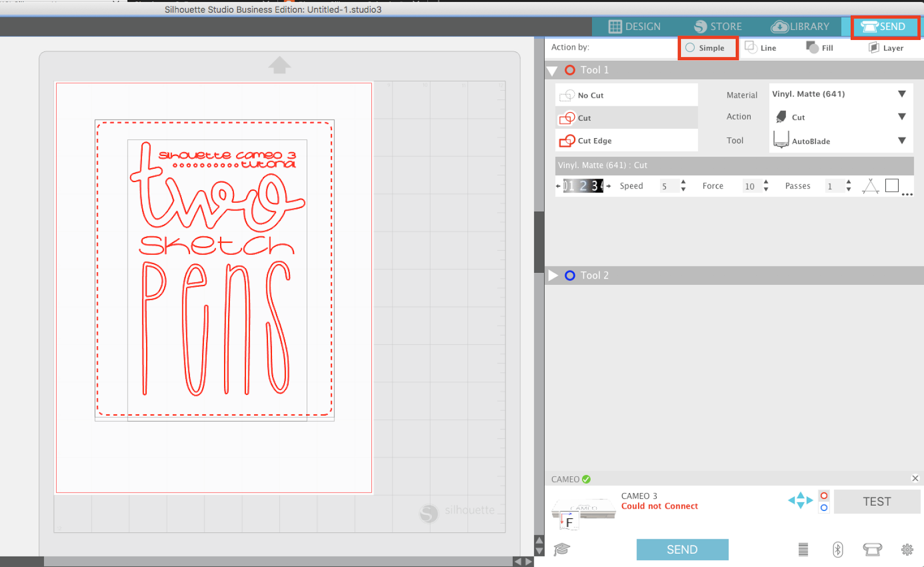Image resolution: width=924 pixels, height=567 pixels.
Task: Click the SEND button to start cutting
Action: pos(682,549)
